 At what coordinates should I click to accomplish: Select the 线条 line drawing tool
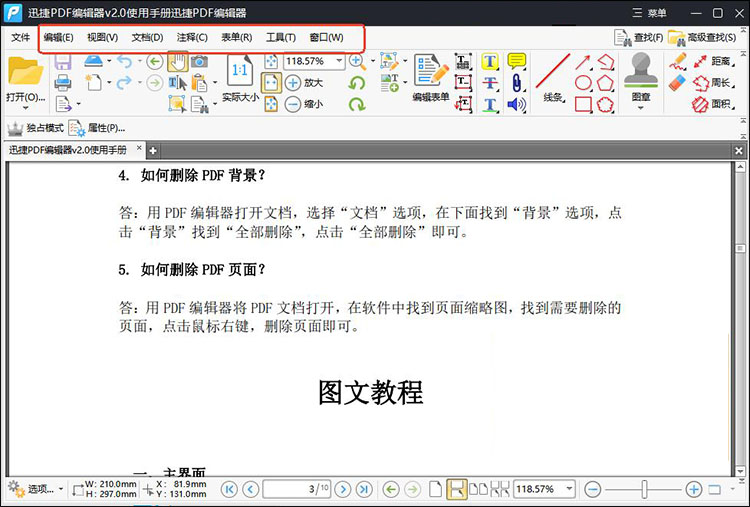coord(553,78)
